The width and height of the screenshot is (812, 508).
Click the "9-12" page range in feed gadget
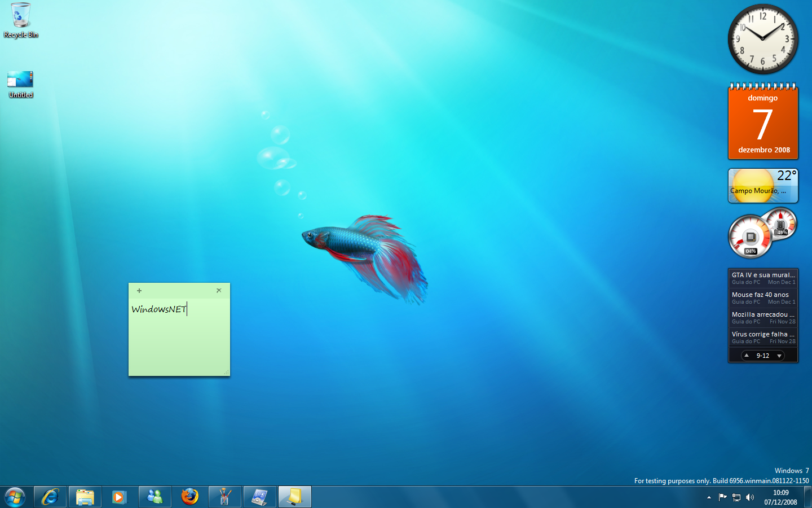[x=763, y=356]
